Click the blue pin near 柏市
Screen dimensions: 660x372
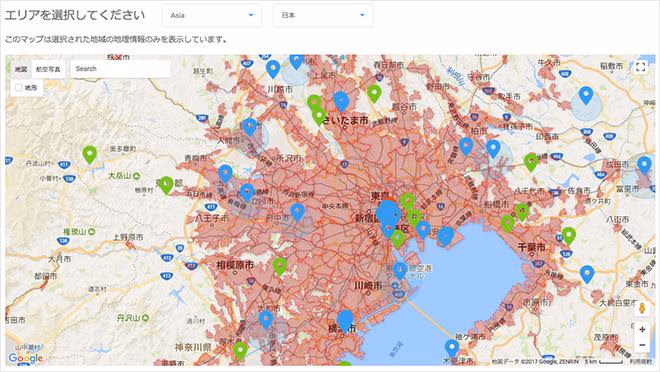click(x=466, y=146)
